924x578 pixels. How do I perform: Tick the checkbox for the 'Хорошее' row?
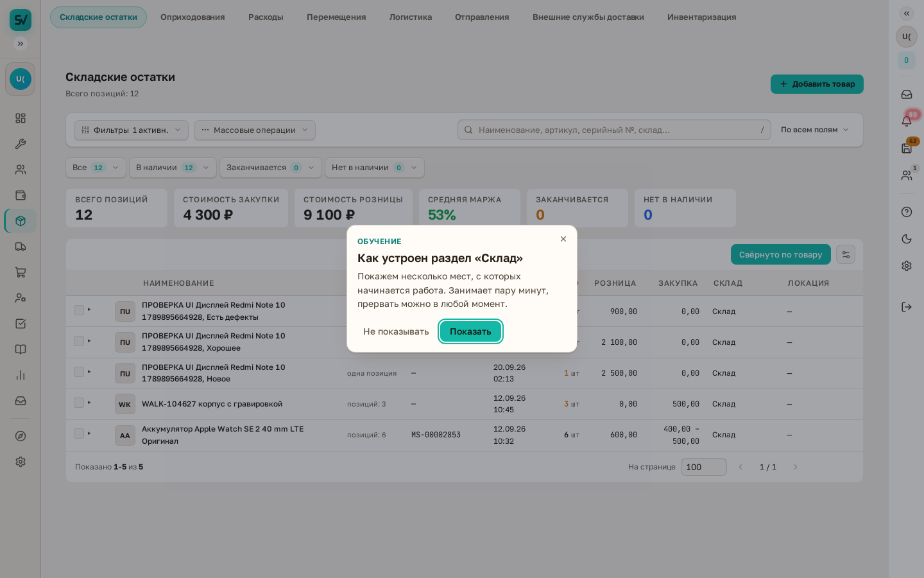point(79,341)
